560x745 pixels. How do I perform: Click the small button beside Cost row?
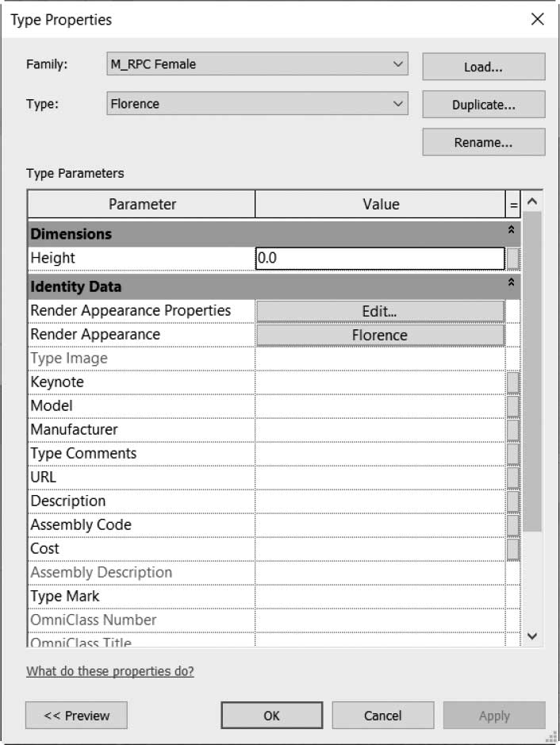click(513, 549)
